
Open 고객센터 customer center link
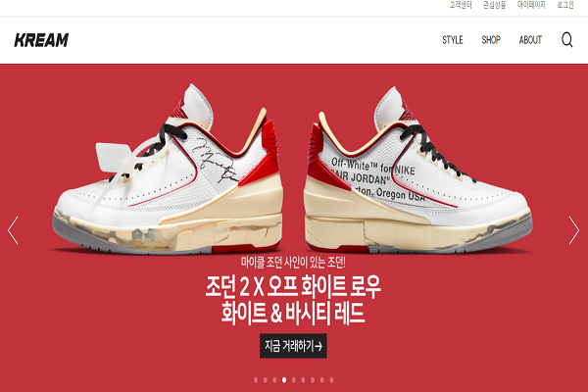click(x=461, y=5)
